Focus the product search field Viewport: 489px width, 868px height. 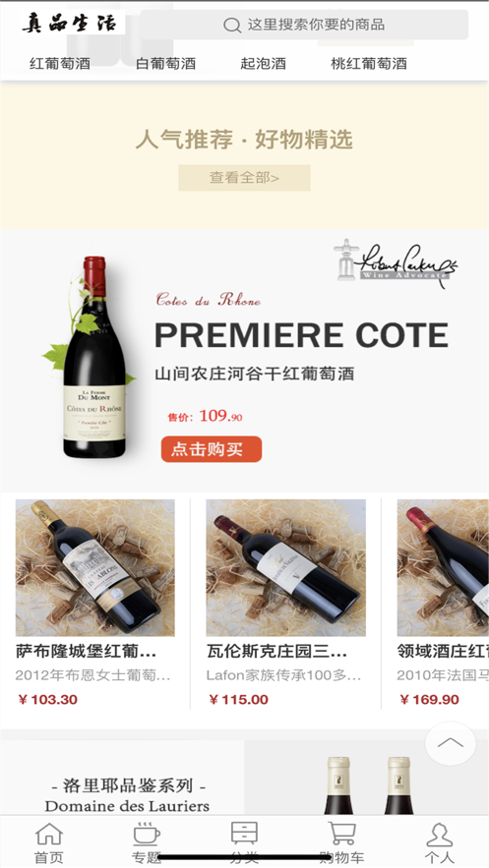pos(304,25)
